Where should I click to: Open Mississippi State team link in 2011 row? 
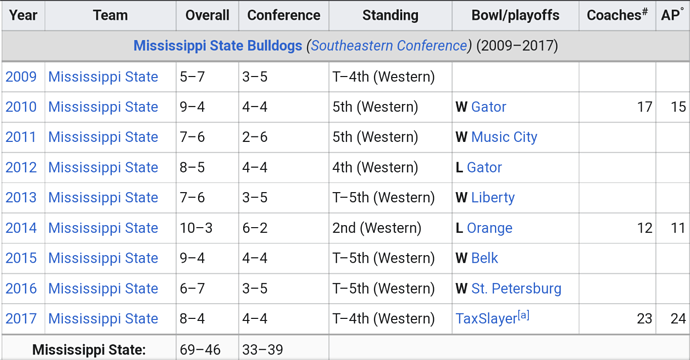103,137
